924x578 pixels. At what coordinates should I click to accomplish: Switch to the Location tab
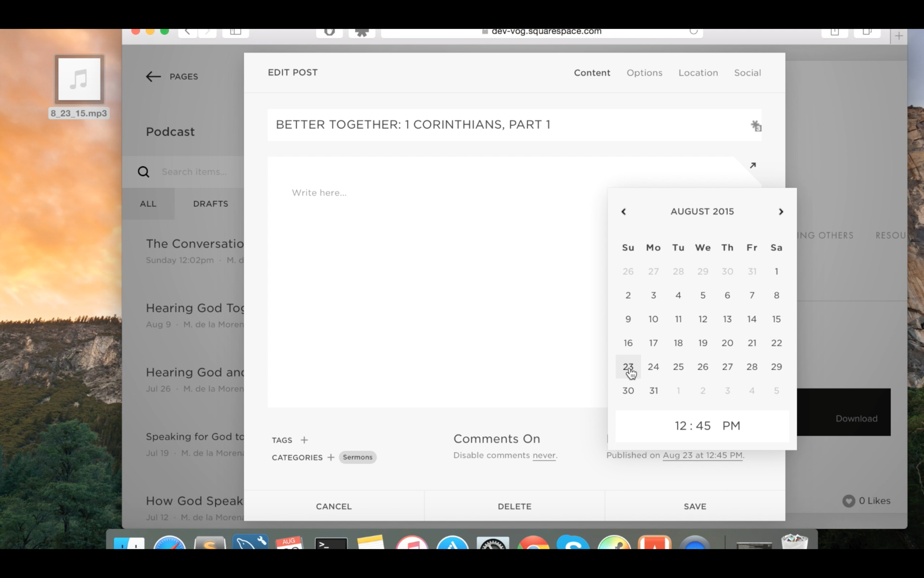tap(698, 72)
